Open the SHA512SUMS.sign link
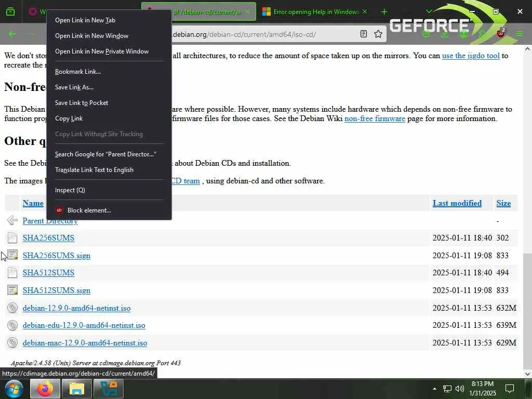This screenshot has height=399, width=532. click(x=57, y=290)
